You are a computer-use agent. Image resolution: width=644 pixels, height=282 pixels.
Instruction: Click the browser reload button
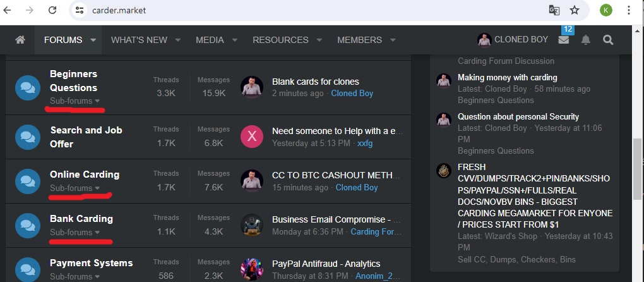pyautogui.click(x=52, y=10)
